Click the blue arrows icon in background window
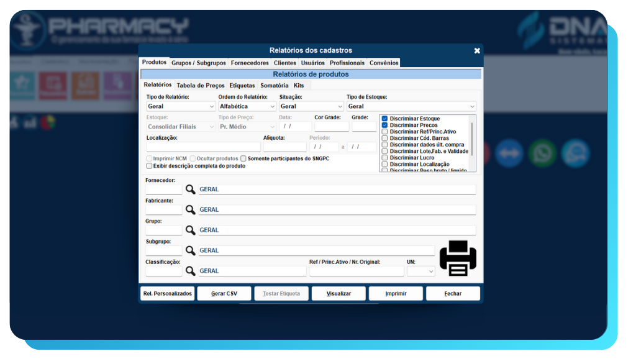This screenshot has width=636, height=364. pyautogui.click(x=509, y=153)
